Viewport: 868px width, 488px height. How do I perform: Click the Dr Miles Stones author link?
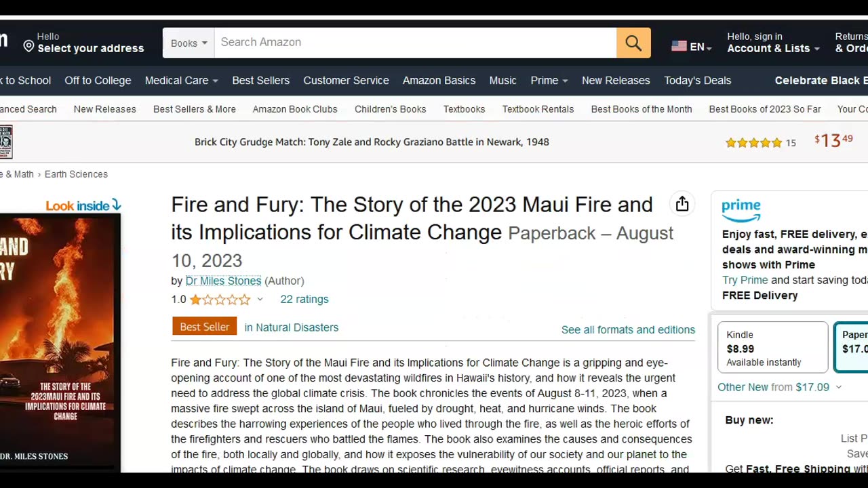point(223,281)
